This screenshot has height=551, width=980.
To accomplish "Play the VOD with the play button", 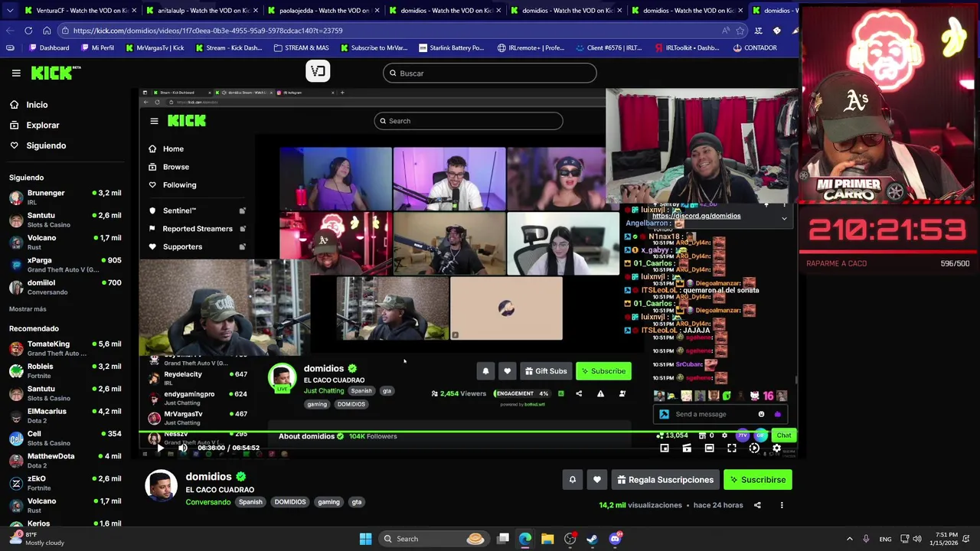I will (x=160, y=448).
